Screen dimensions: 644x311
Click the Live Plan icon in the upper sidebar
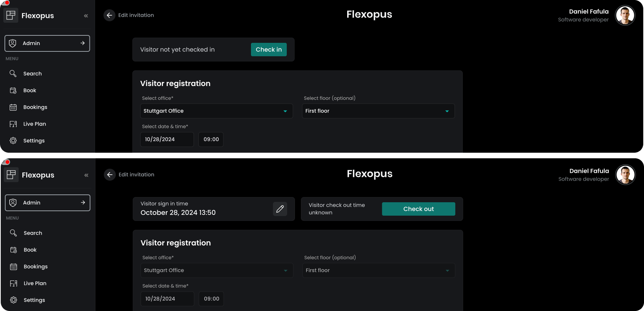pos(13,124)
